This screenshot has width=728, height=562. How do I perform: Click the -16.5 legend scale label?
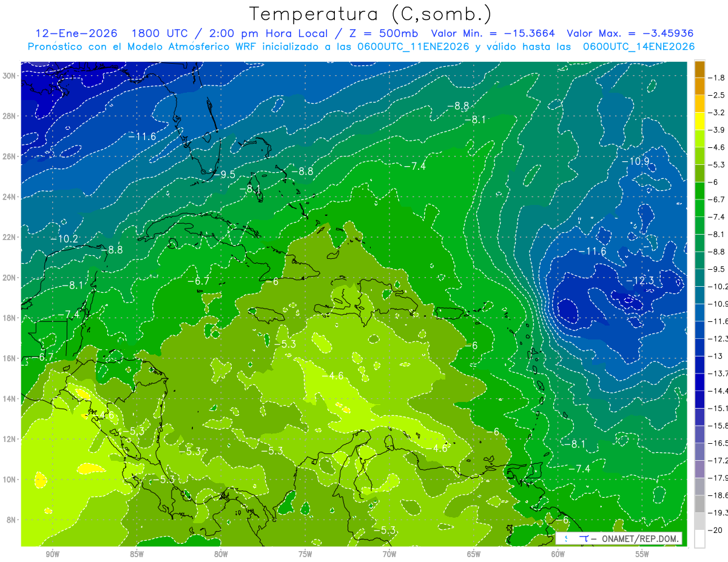[x=718, y=443]
